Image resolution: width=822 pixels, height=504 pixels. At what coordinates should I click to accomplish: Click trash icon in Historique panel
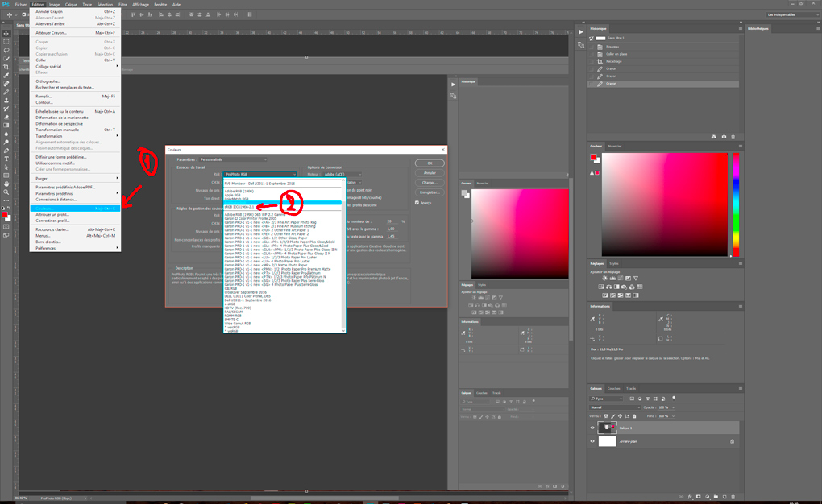point(733,137)
